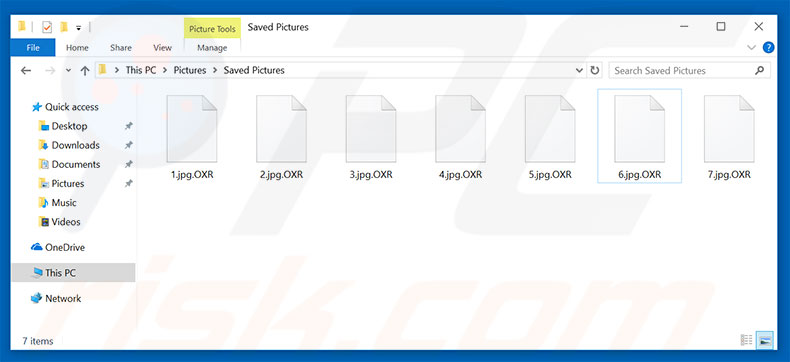
Task: Open the View ribbon tab
Action: click(x=163, y=48)
